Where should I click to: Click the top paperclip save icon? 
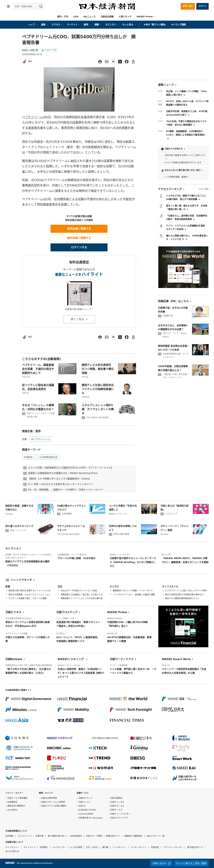(x=24, y=62)
